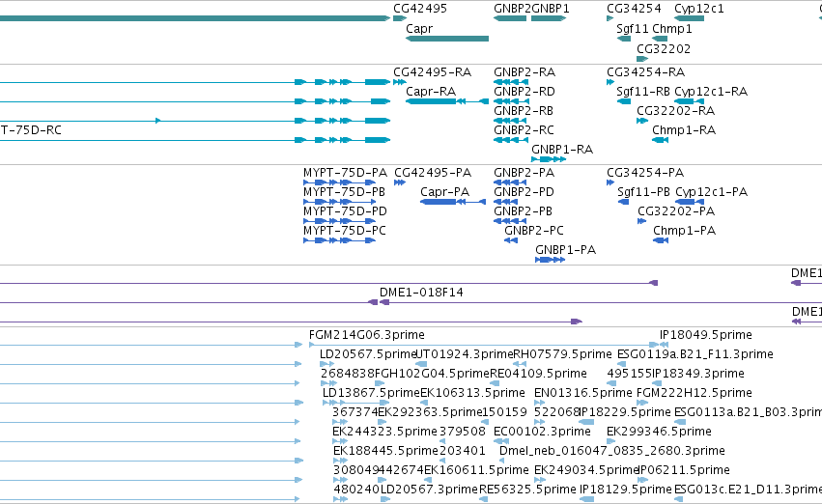Click the MYPT-75D-PA protein label
Viewport: 822px width, 504px height.
pos(345,173)
